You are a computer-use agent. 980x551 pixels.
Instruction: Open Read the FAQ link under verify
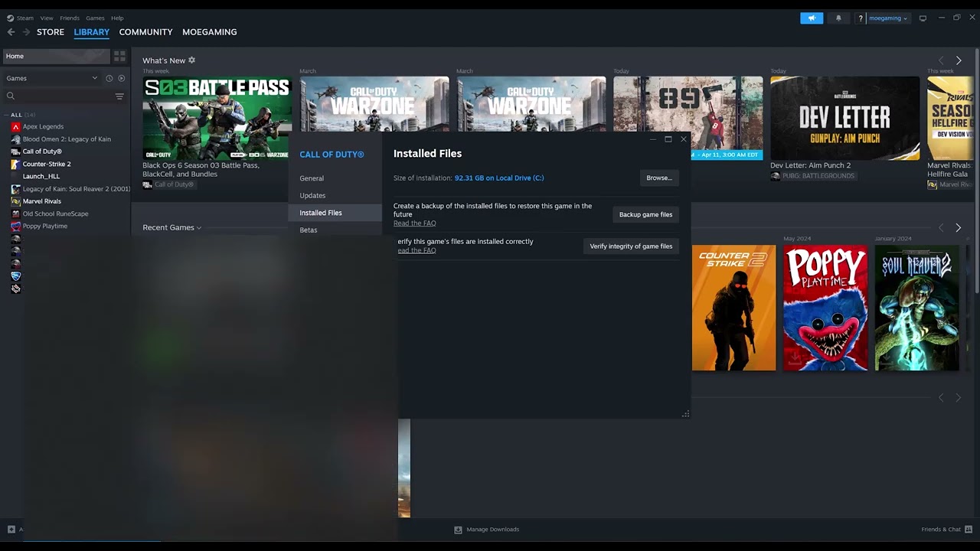pyautogui.click(x=416, y=250)
